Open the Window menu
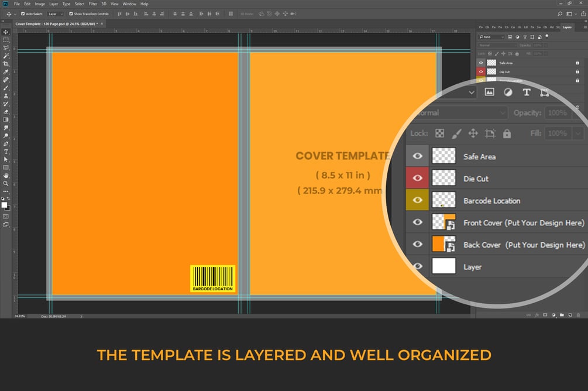The width and height of the screenshot is (588, 391). [x=129, y=4]
